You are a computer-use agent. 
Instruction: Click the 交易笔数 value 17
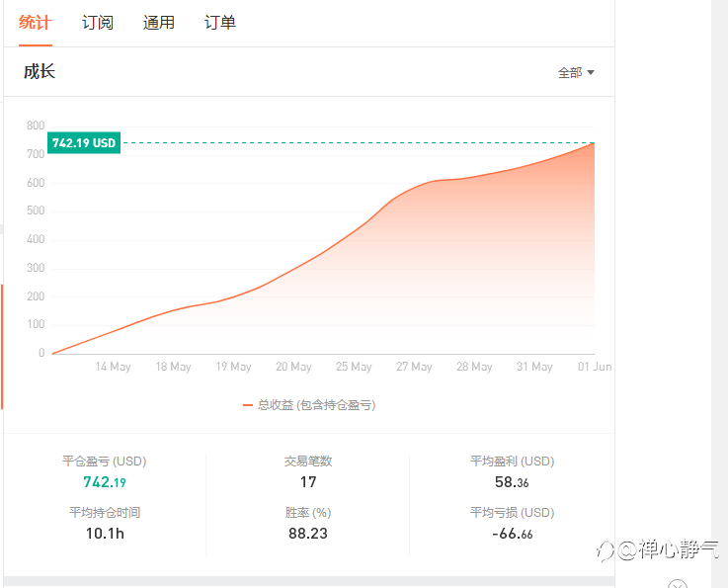pyautogui.click(x=308, y=482)
